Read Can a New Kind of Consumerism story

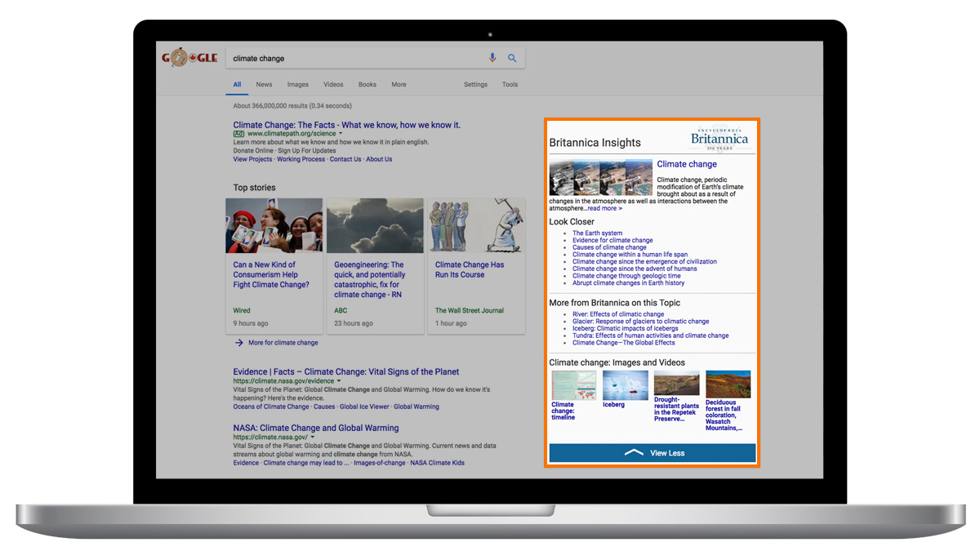pos(271,274)
